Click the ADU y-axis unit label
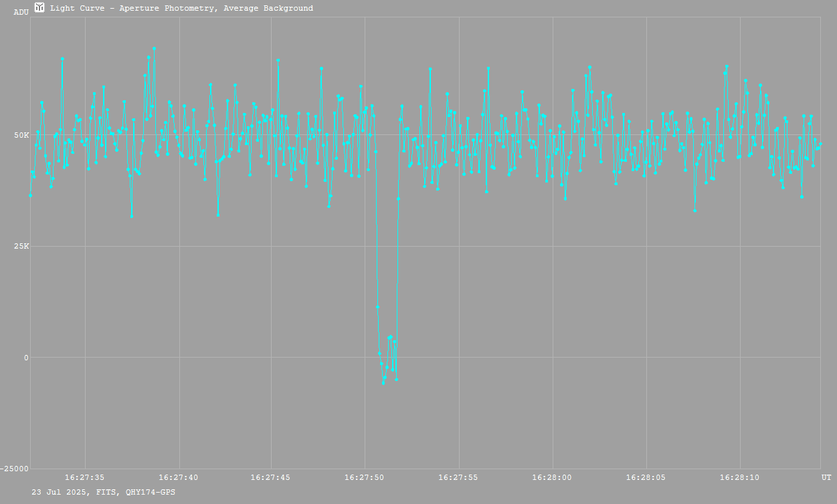Viewport: 837px width, 504px height. [21, 12]
